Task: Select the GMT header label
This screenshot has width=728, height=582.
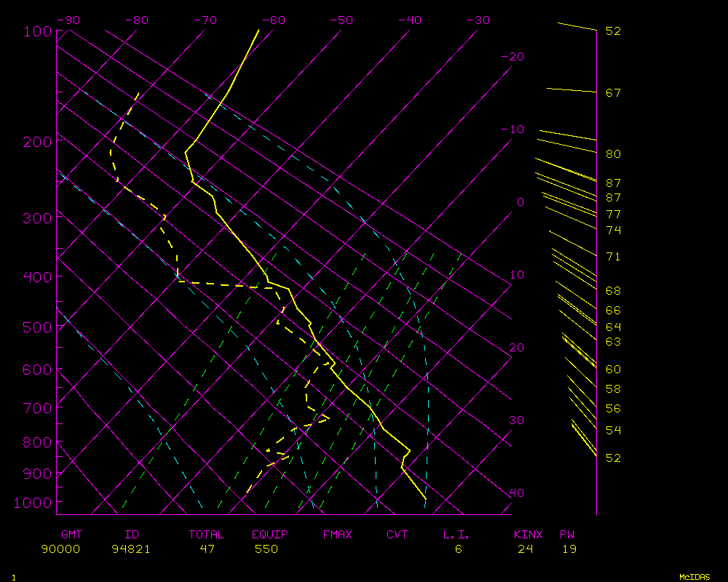Action: coord(71,535)
